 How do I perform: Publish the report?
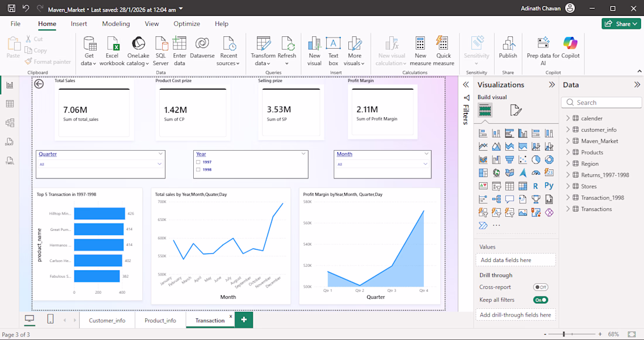[508, 47]
